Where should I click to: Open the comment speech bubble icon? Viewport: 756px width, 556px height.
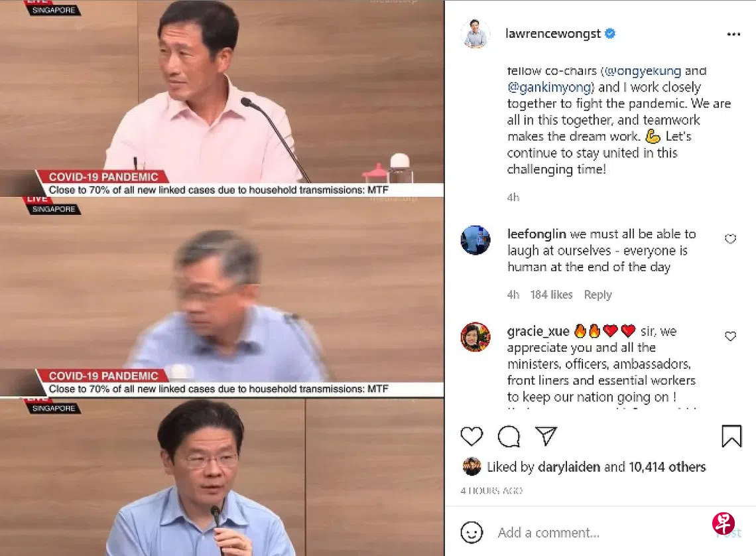click(x=509, y=436)
